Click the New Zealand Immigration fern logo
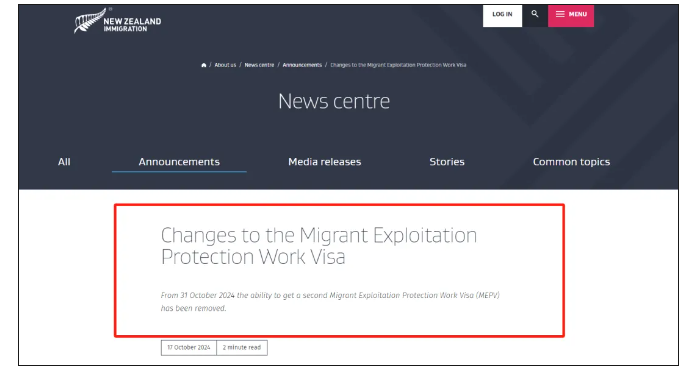Screen dimensions: 692x372 (90, 21)
